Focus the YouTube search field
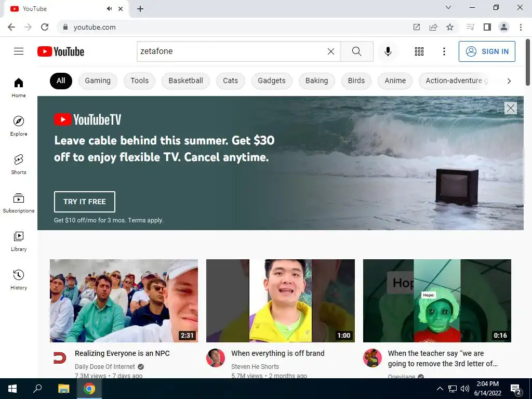The image size is (532, 399). 232,51
